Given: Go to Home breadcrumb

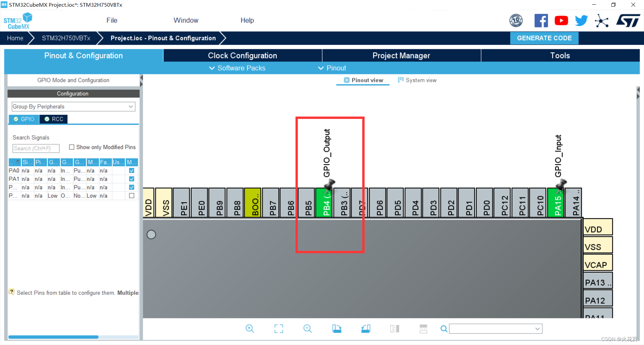Looking at the screenshot, I should coord(15,38).
